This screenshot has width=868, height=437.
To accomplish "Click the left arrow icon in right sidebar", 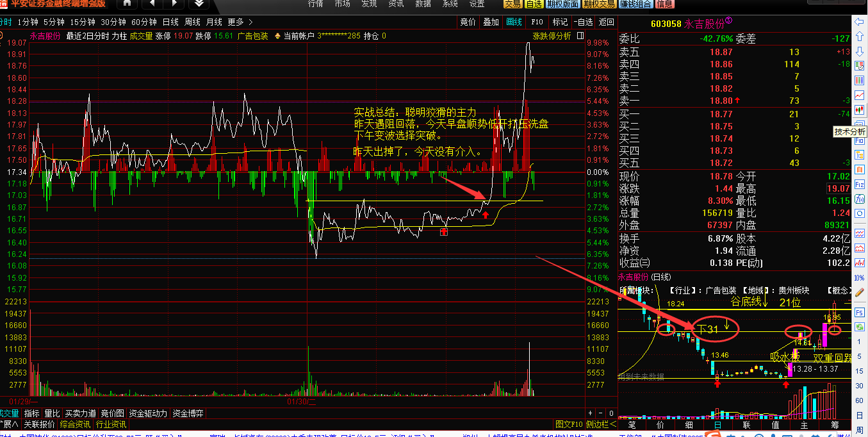I will [x=860, y=22].
